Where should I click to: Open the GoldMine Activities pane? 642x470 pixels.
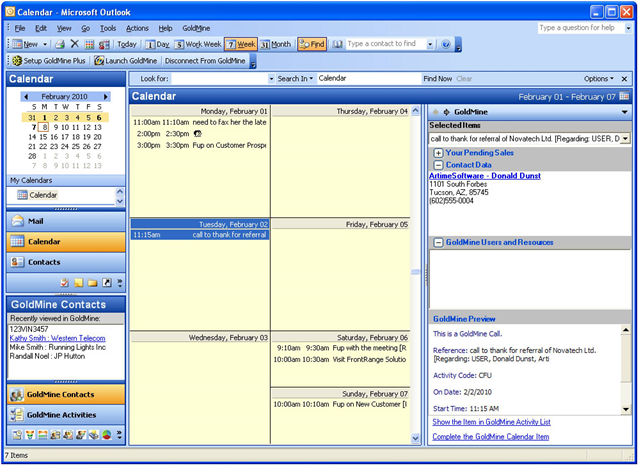pos(62,415)
